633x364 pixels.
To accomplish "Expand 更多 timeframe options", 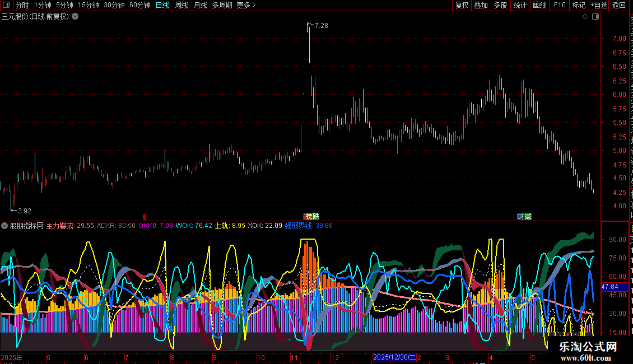I will click(246, 5).
